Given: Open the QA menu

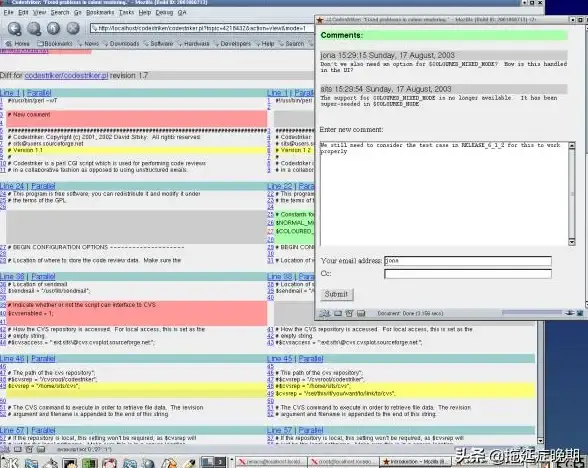Looking at the screenshot, I should [x=182, y=12].
